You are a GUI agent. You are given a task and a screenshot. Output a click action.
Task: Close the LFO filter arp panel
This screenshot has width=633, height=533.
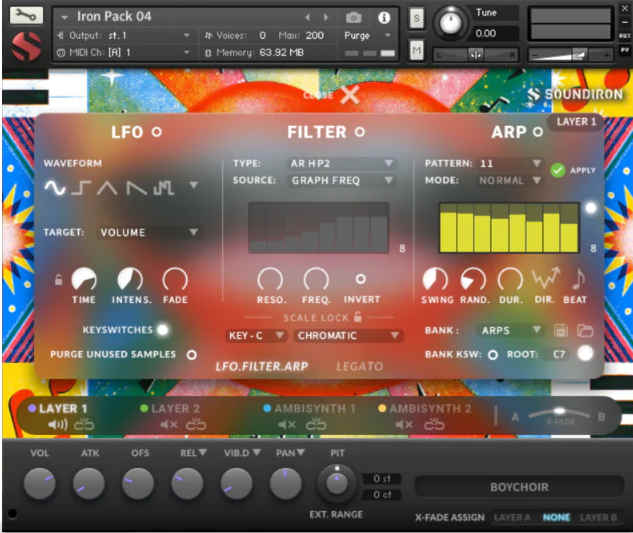coord(348,95)
